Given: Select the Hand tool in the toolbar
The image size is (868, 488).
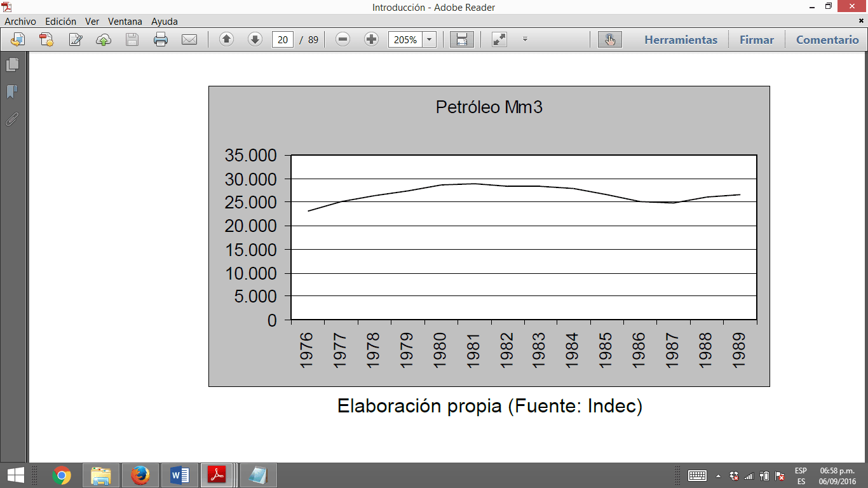Looking at the screenshot, I should [610, 39].
